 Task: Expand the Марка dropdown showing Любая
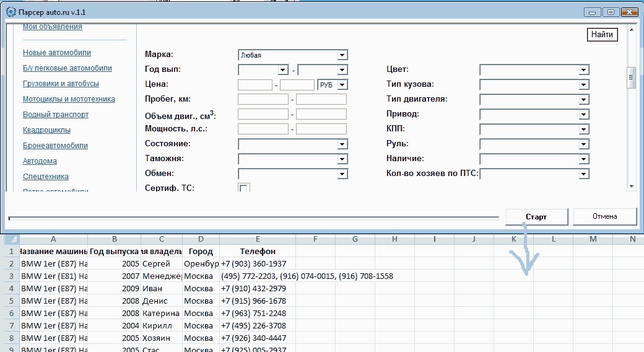(342, 55)
